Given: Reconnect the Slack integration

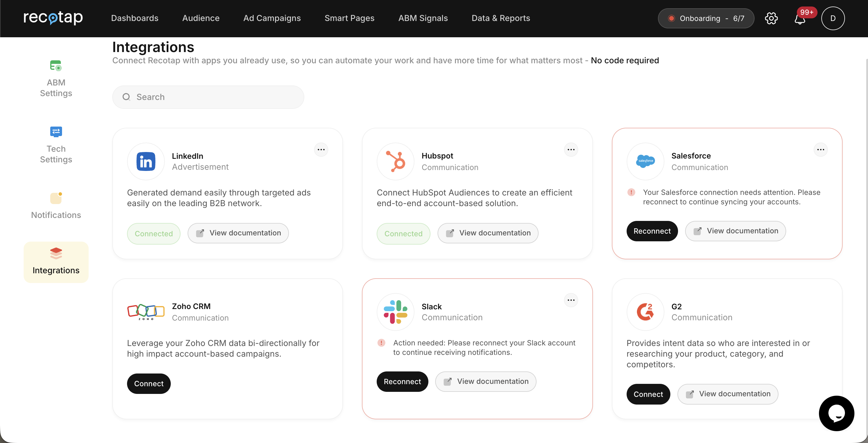Looking at the screenshot, I should (x=402, y=381).
